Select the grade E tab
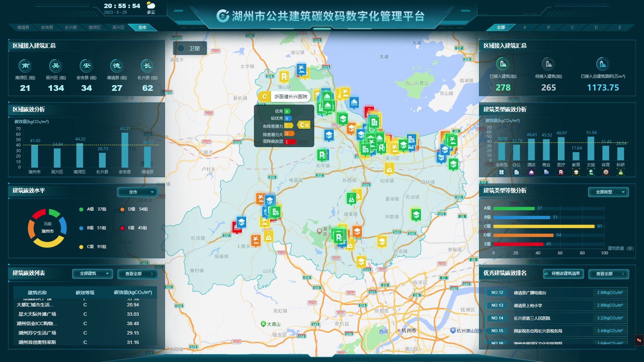This screenshot has height=362, width=644. click(620, 27)
